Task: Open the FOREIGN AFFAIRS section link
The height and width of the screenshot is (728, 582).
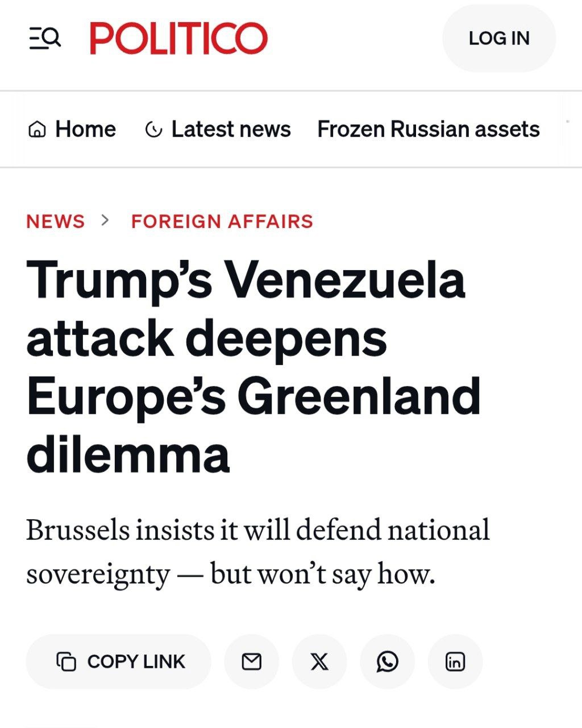Action: pos(222,221)
